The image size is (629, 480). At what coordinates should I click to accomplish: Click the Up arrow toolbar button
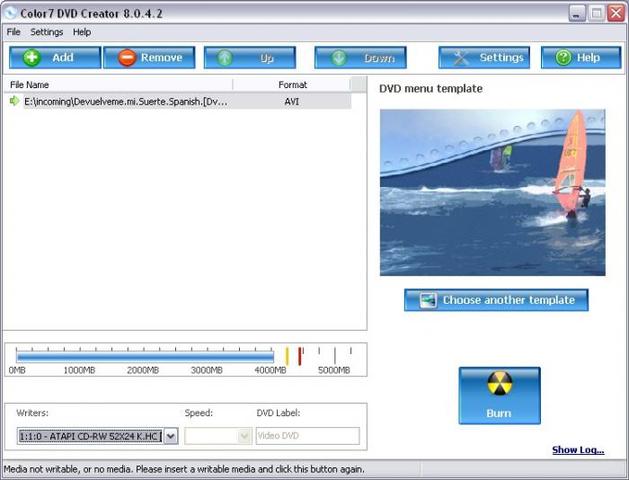(x=250, y=58)
